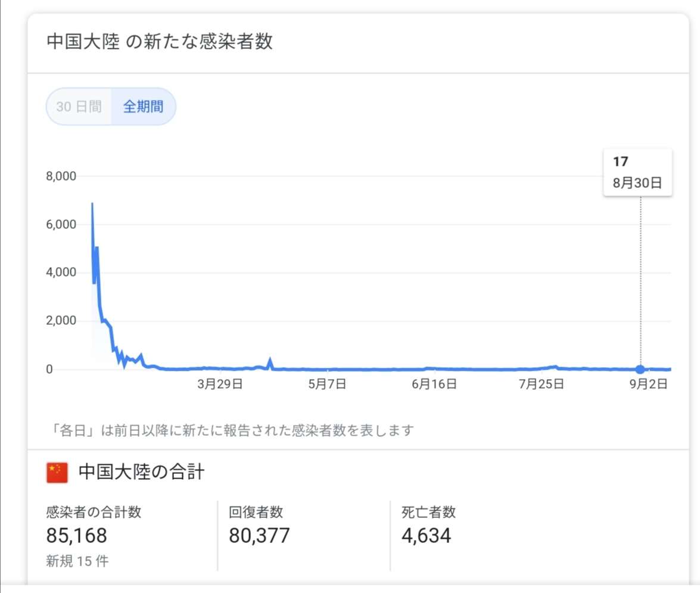Image resolution: width=700 pixels, height=593 pixels.
Task: Click the 9月2日 date label
Action: point(649,384)
